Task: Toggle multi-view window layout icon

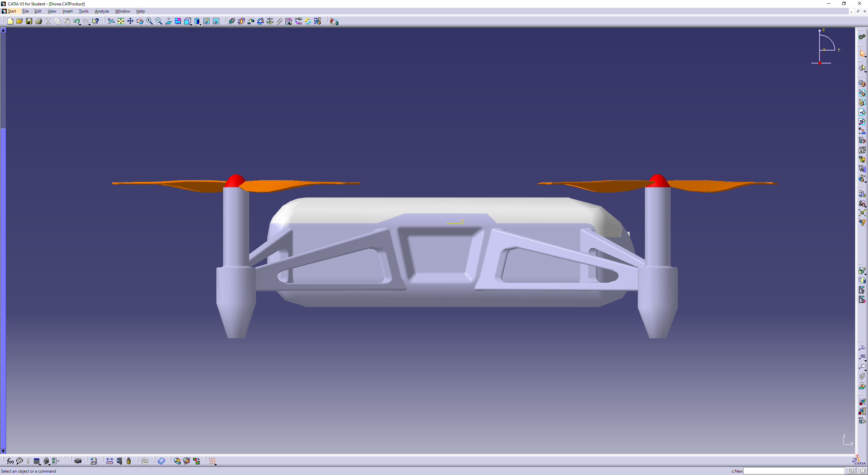Action: point(178,21)
